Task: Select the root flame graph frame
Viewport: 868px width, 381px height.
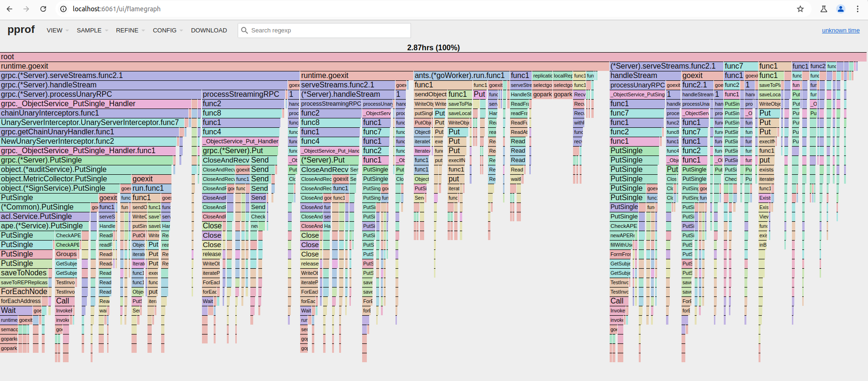Action: 433,57
